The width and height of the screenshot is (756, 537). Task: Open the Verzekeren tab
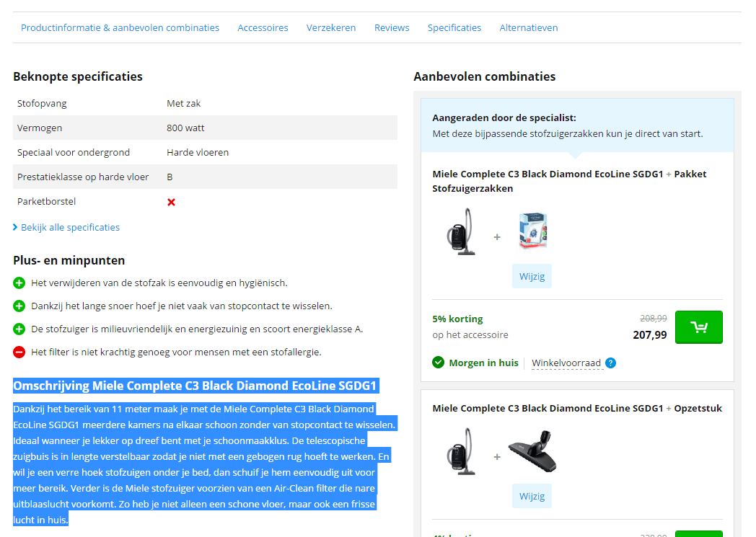(x=331, y=27)
